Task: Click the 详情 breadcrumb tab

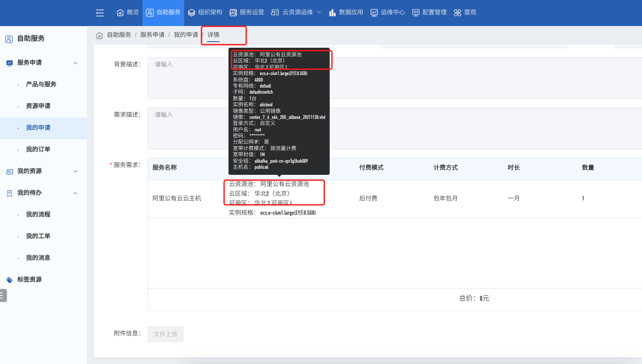Action: click(213, 35)
